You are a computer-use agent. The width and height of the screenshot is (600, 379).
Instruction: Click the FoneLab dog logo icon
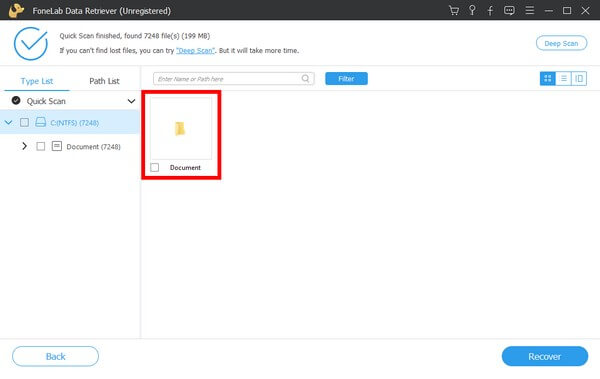[16, 10]
